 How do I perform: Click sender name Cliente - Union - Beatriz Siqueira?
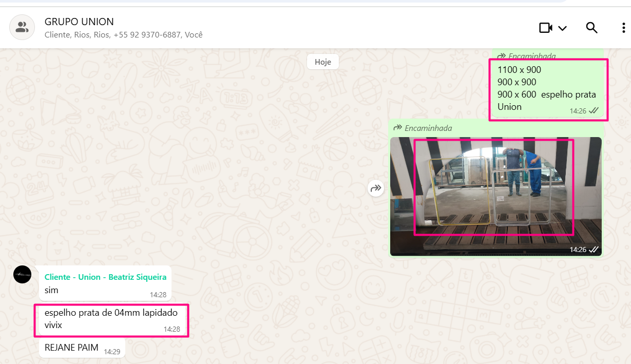click(105, 277)
